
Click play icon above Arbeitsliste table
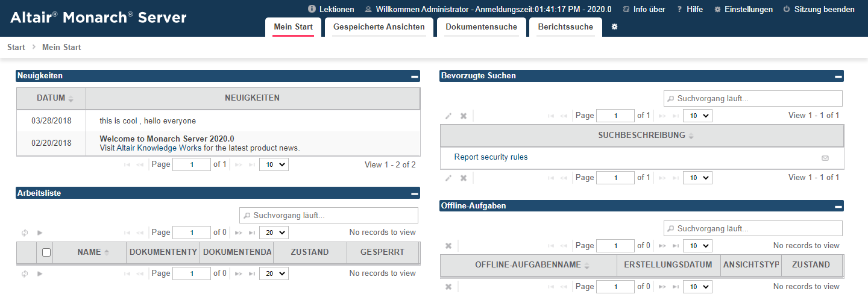click(x=40, y=233)
